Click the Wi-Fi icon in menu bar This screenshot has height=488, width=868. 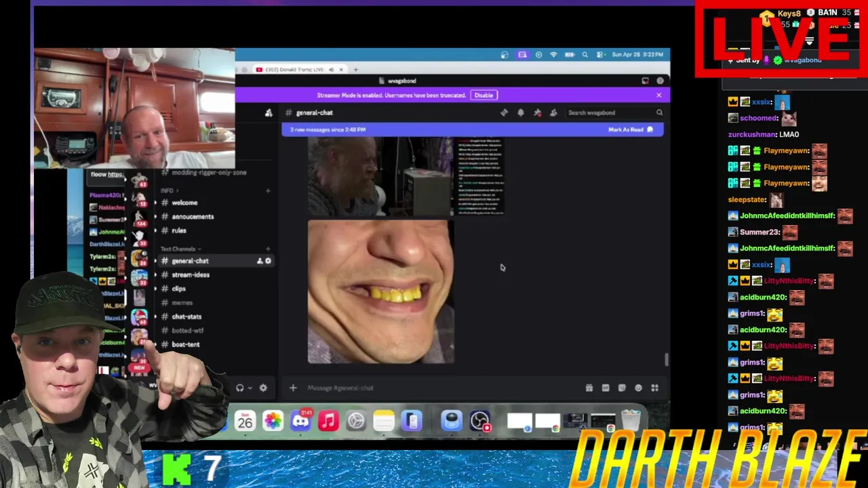tap(553, 55)
